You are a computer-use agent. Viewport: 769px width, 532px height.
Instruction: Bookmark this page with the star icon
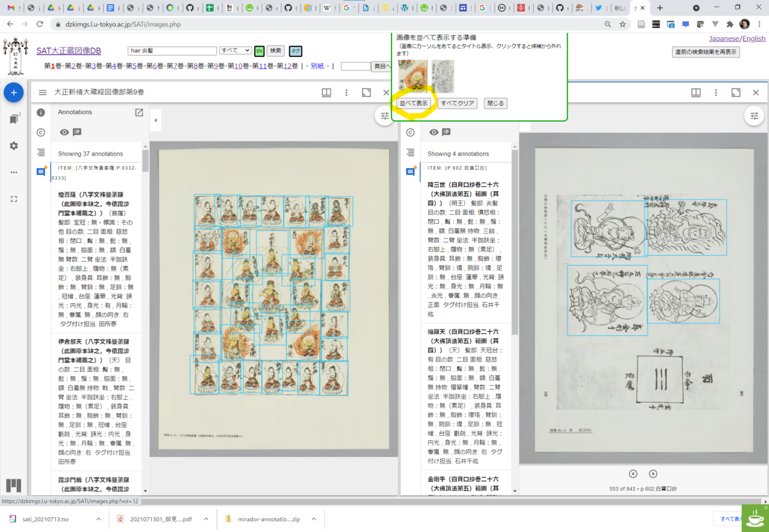(622, 24)
